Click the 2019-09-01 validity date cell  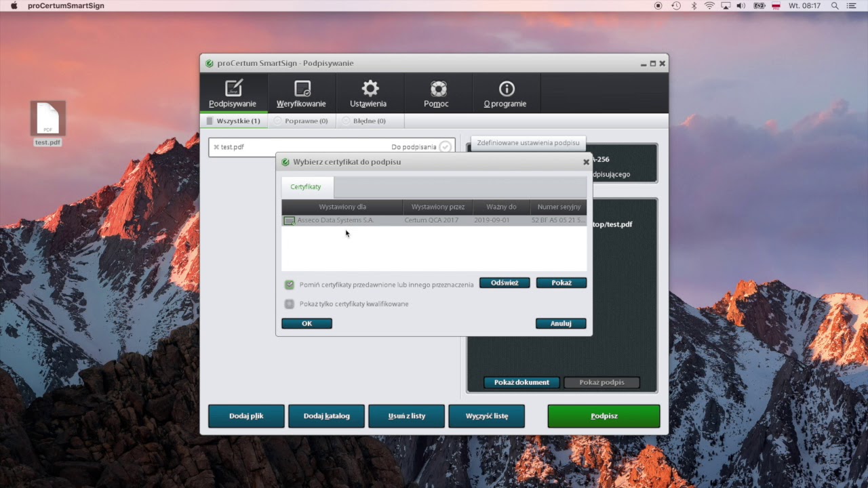492,220
